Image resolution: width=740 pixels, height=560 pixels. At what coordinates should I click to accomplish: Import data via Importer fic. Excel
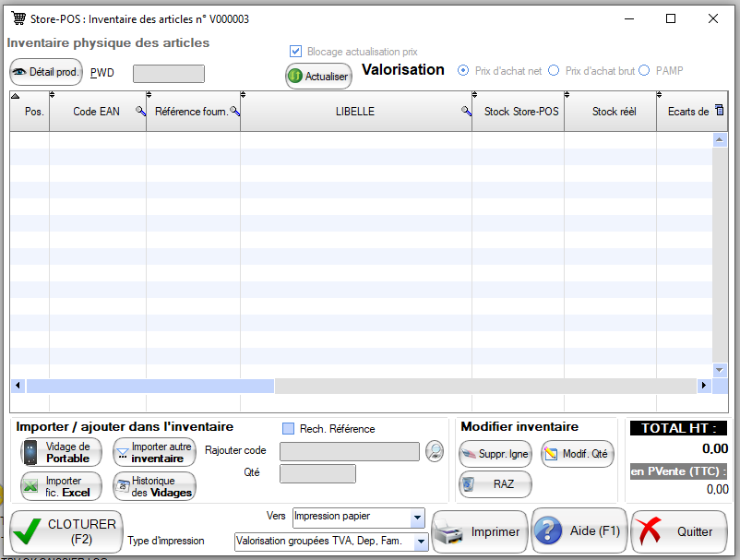pos(60,484)
